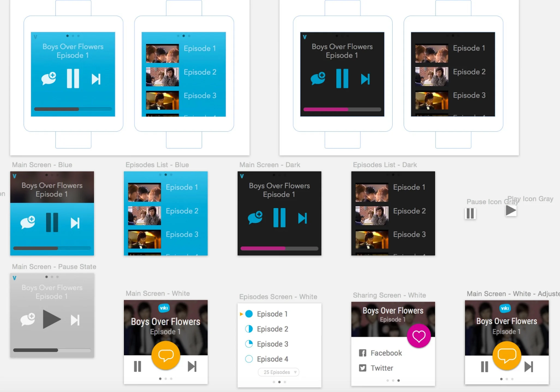Select the Play Icon Gray symbol
560x392 pixels.
(x=511, y=210)
